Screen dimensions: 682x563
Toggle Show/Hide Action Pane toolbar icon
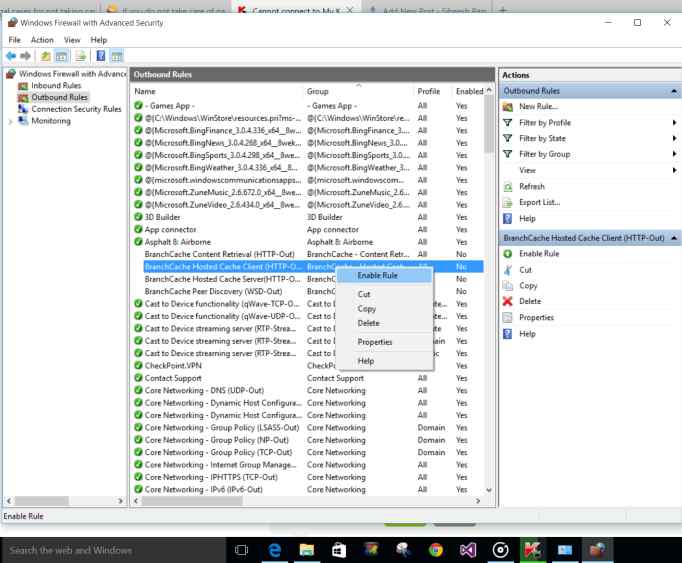coord(117,56)
